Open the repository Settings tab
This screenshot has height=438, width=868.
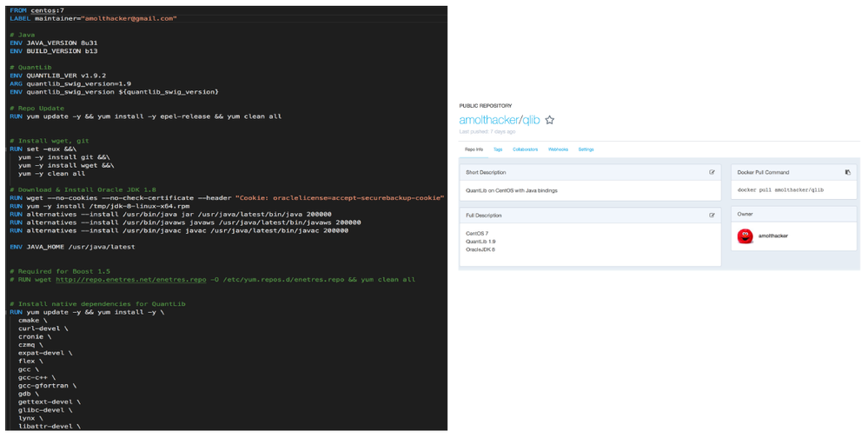coord(586,149)
